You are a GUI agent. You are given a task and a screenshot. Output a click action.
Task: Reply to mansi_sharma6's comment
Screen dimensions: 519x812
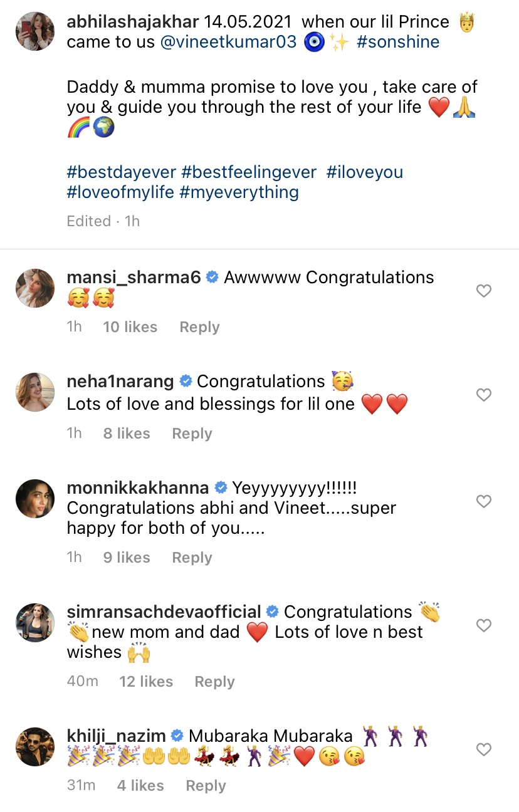[199, 327]
